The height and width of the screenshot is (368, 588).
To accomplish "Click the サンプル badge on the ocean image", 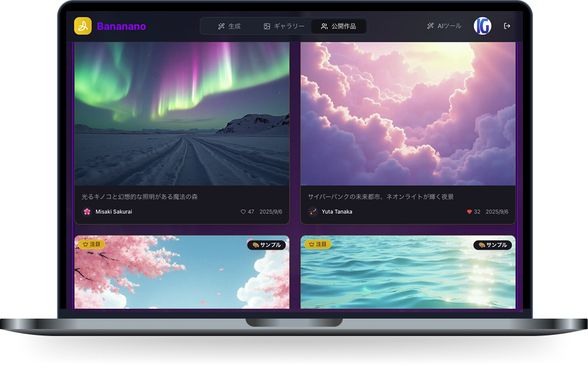I will 494,245.
